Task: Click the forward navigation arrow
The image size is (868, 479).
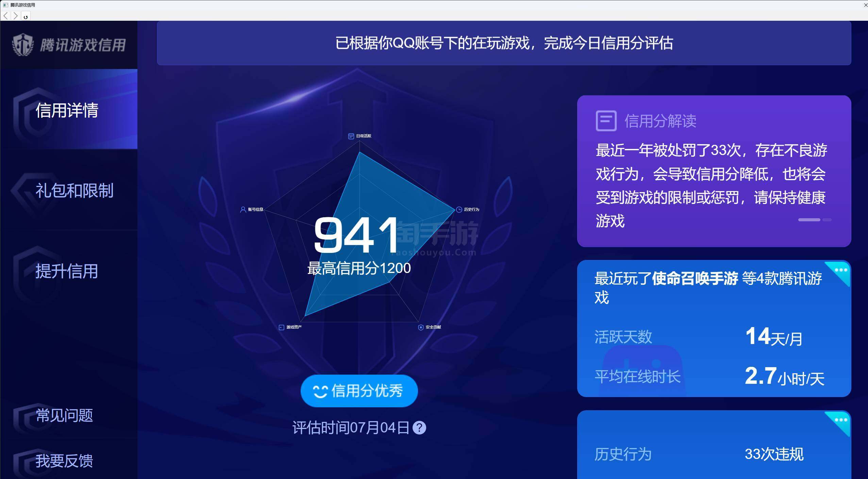Action: (x=15, y=16)
